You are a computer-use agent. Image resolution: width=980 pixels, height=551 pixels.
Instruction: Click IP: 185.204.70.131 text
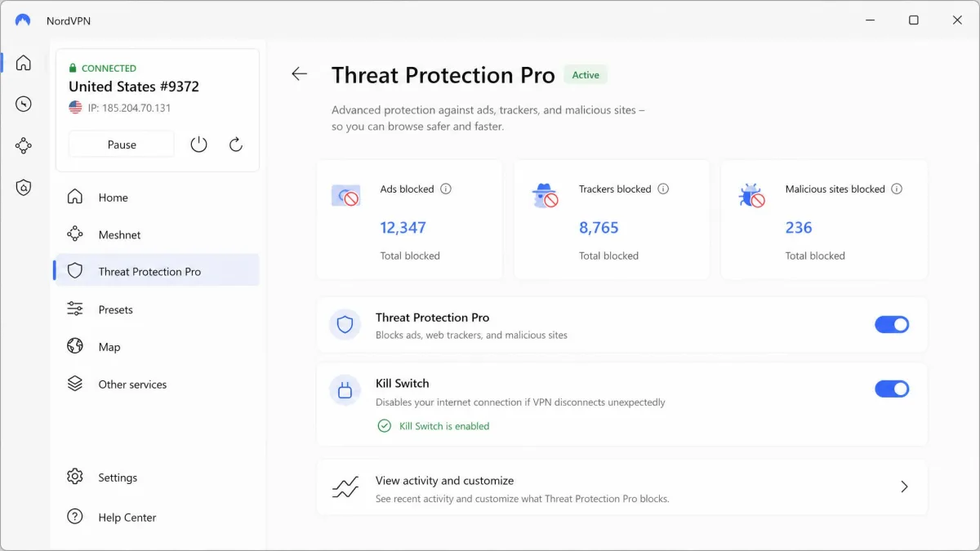click(129, 108)
